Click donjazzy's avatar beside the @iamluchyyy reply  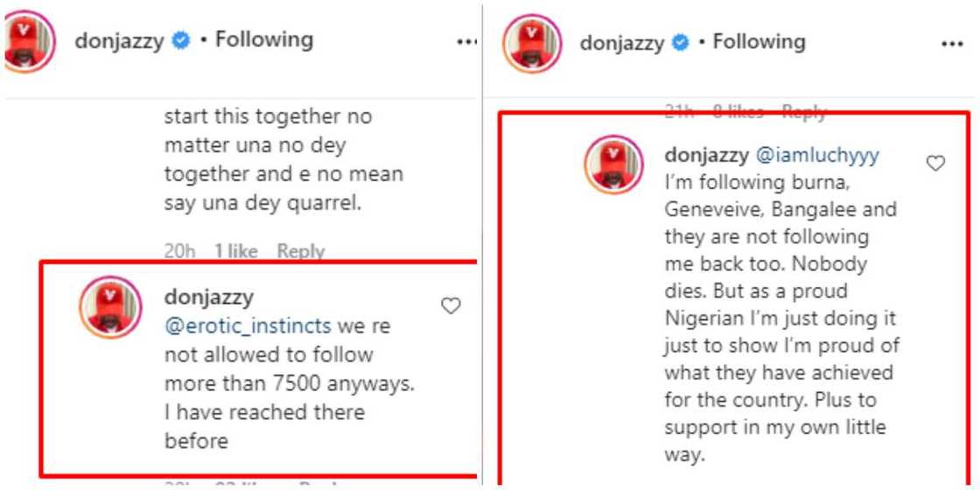coord(614,163)
